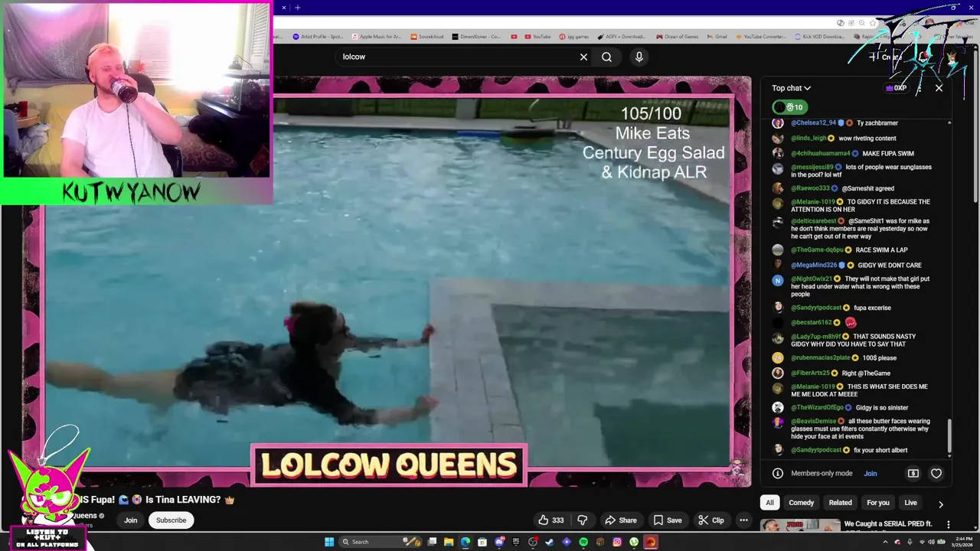Open Apple Music for Artists bookmark
Viewport: 980px width, 551px height.
click(x=376, y=37)
